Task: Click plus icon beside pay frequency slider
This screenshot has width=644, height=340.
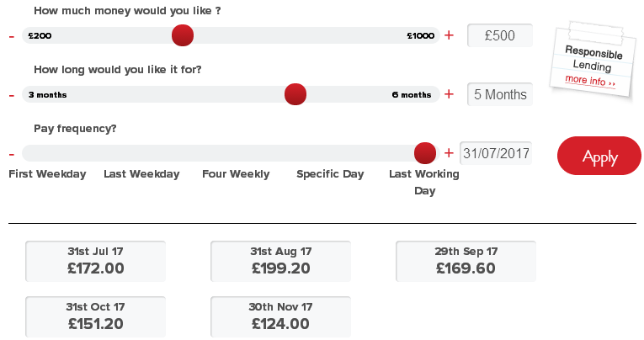Action: [x=450, y=153]
